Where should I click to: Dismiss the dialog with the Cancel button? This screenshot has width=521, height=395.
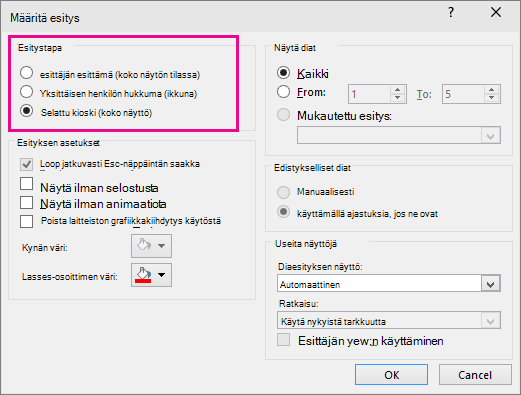click(475, 375)
